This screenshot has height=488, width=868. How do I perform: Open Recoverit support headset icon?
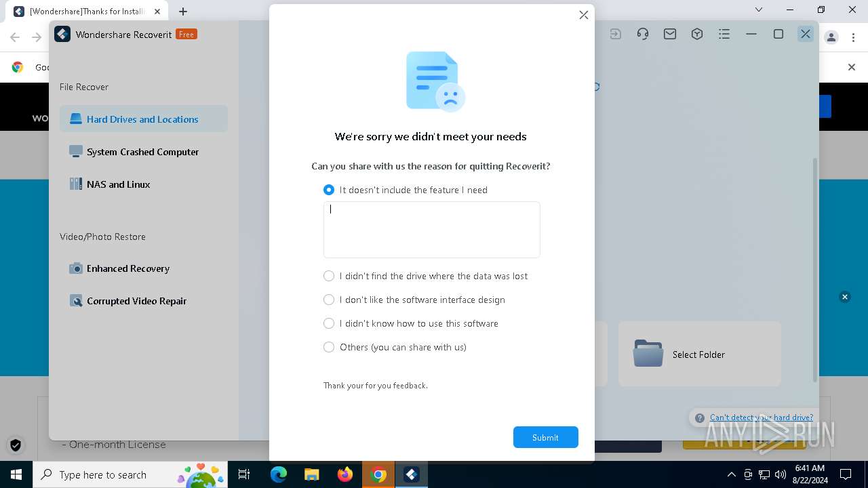(x=643, y=34)
